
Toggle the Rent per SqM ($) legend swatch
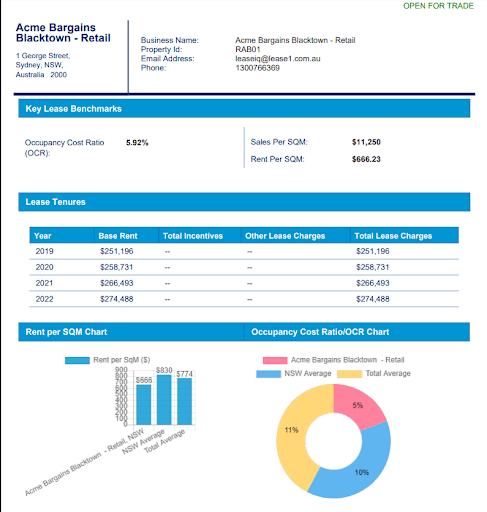point(77,360)
